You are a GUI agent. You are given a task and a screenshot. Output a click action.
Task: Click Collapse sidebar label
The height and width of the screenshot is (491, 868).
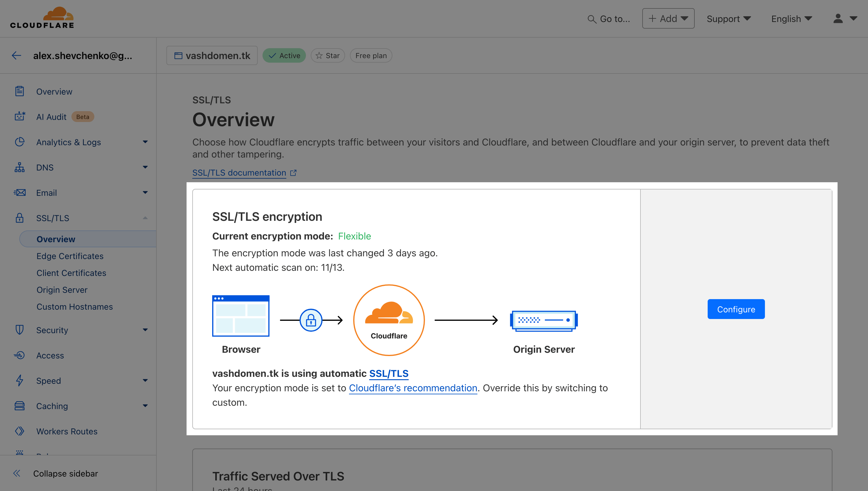click(65, 474)
